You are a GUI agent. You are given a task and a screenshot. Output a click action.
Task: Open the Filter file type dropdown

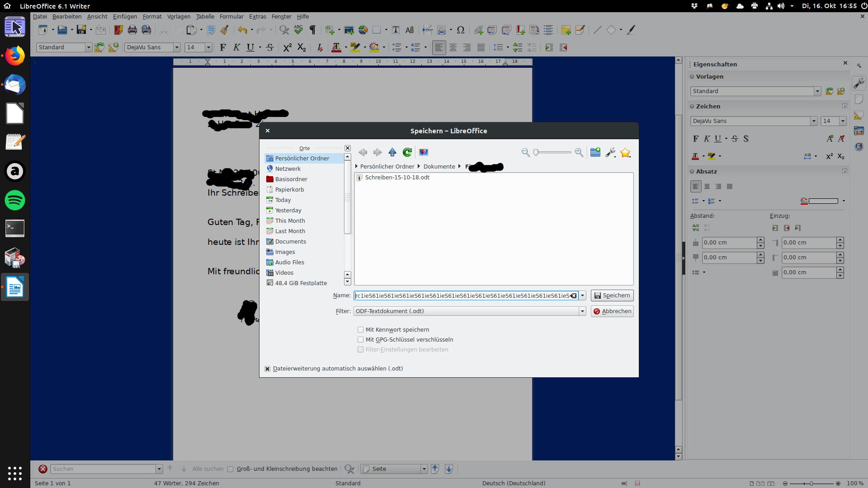(x=582, y=311)
